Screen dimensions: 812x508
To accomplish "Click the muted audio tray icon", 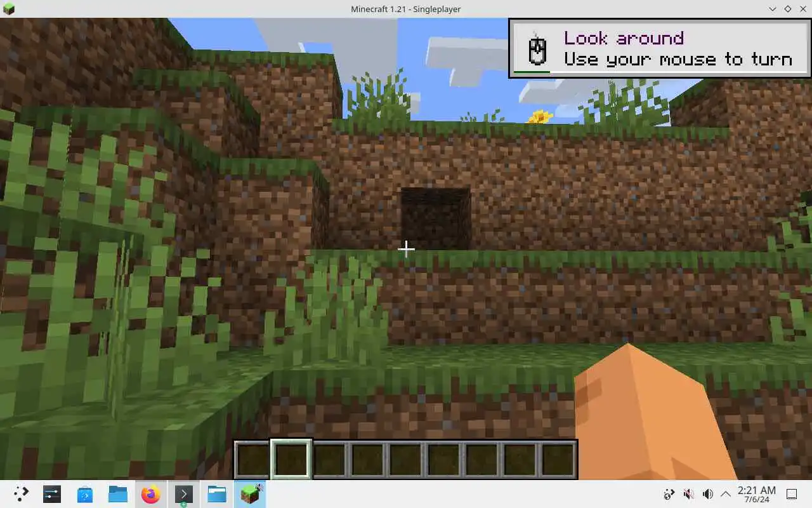I will click(688, 494).
